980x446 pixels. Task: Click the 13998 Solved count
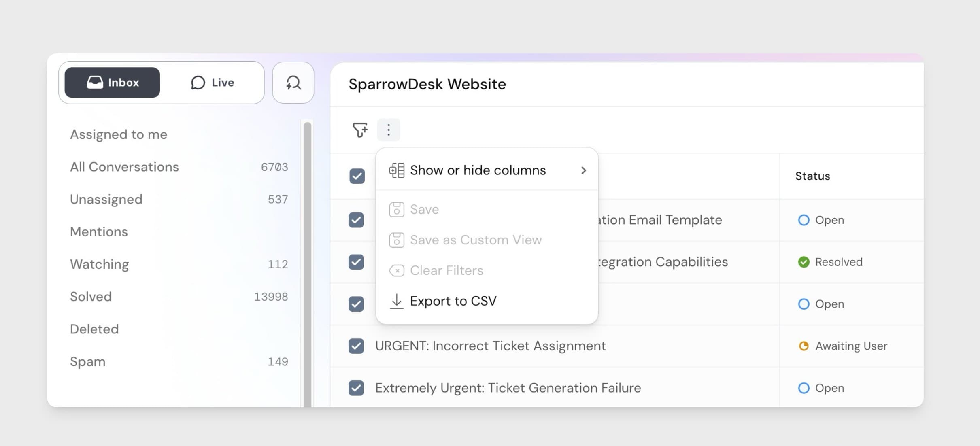(271, 297)
